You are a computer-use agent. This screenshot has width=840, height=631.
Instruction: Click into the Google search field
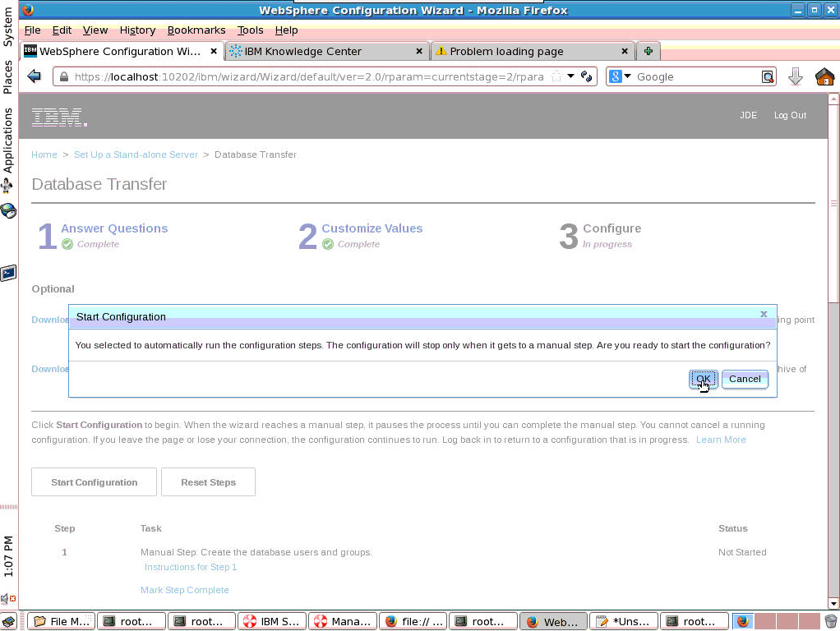coord(696,76)
